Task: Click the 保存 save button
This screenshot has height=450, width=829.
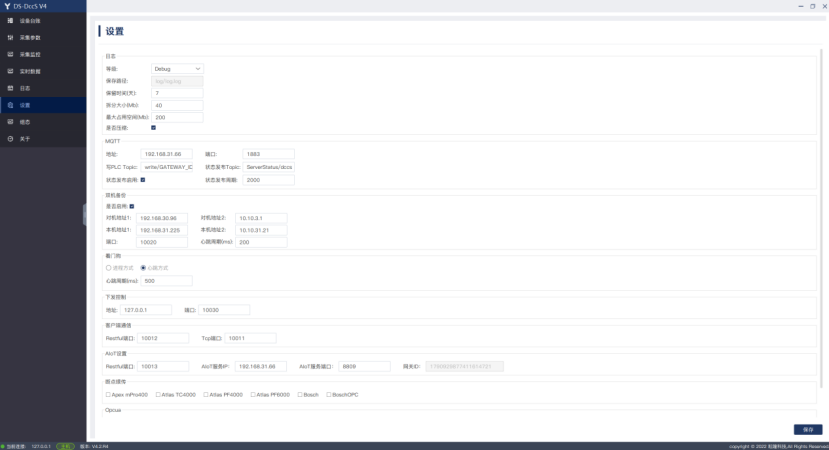Action: 808,429
